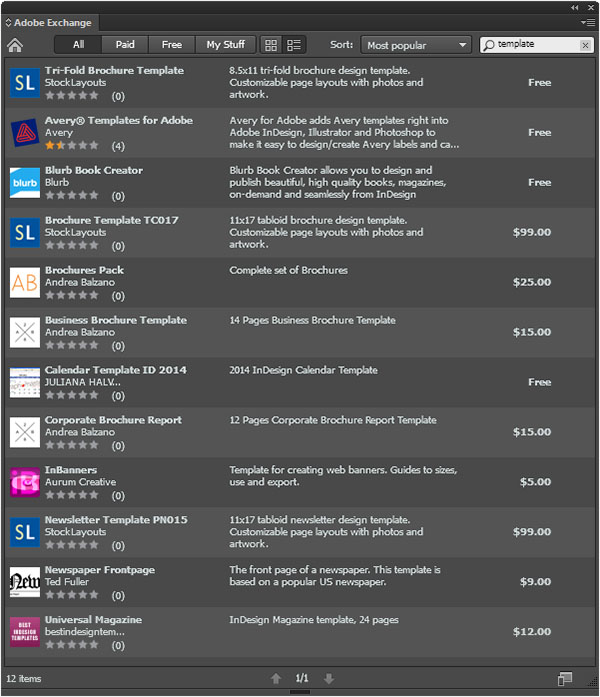The image size is (600, 697).
Task: Click the AB Brochures Pack icon
Action: pos(25,282)
